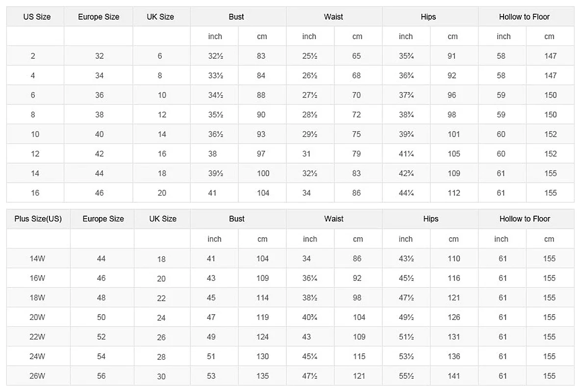Click the 14W plus size cell
This screenshot has height=392, width=581.
37,259
